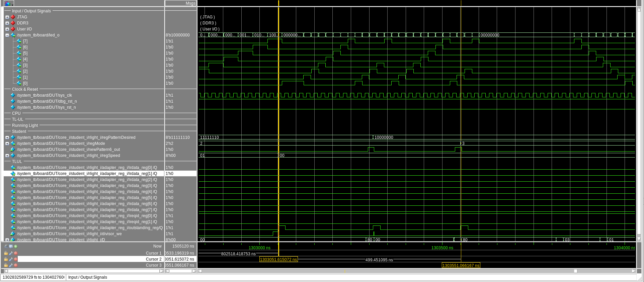Delete Cursor 1 with red minus icon
Screen dimensions: 644x282
click(16, 253)
